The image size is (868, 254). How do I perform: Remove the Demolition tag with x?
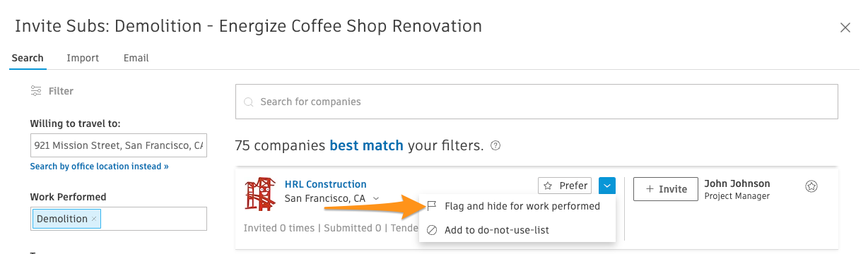pyautogui.click(x=95, y=219)
